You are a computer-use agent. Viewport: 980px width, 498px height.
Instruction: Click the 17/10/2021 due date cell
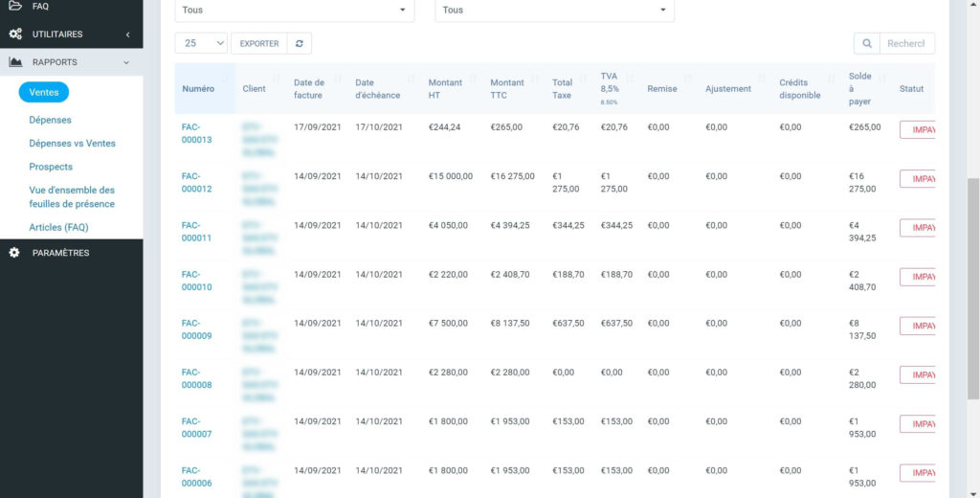coord(379,127)
